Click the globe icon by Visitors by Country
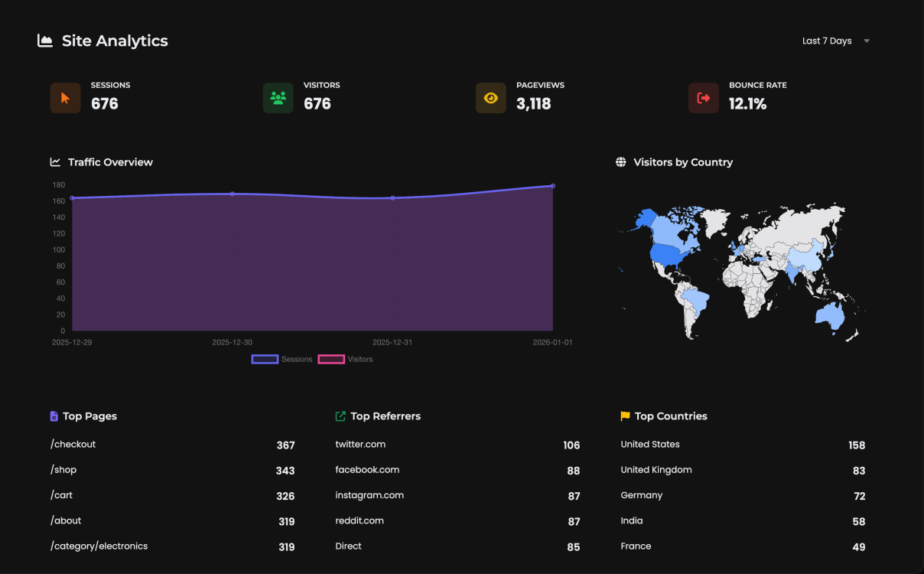924x574 pixels. 621,162
